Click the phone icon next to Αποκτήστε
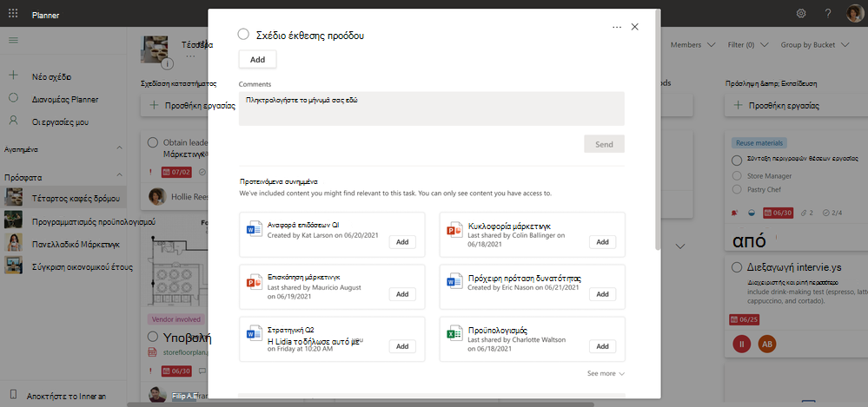 point(14,396)
